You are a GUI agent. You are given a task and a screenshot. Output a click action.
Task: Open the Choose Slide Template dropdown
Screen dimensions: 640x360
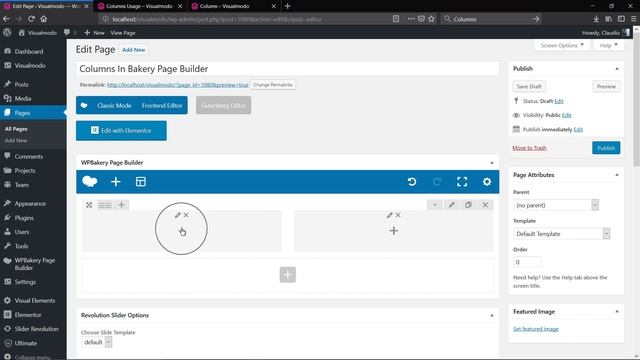97,342
